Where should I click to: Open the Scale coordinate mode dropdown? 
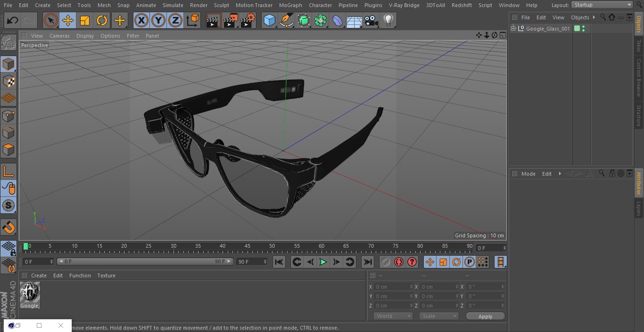[439, 316]
